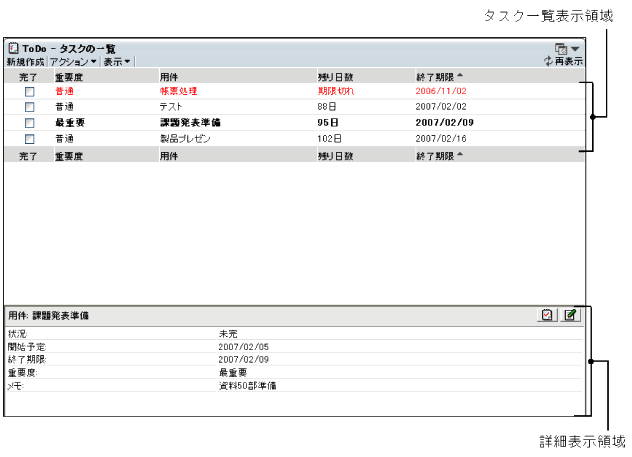632x457 pixels.
Task: Select the 帳票処理 task subject
Action: (178, 91)
